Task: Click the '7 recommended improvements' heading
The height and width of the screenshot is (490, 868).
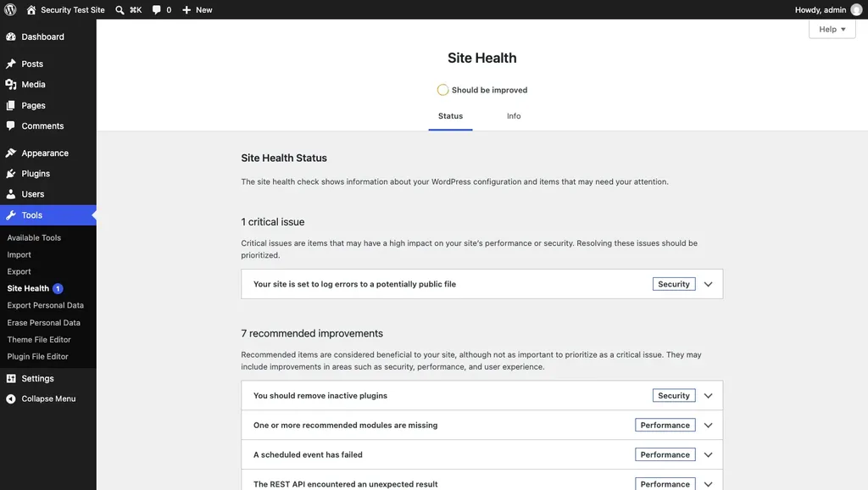Action: 312,333
